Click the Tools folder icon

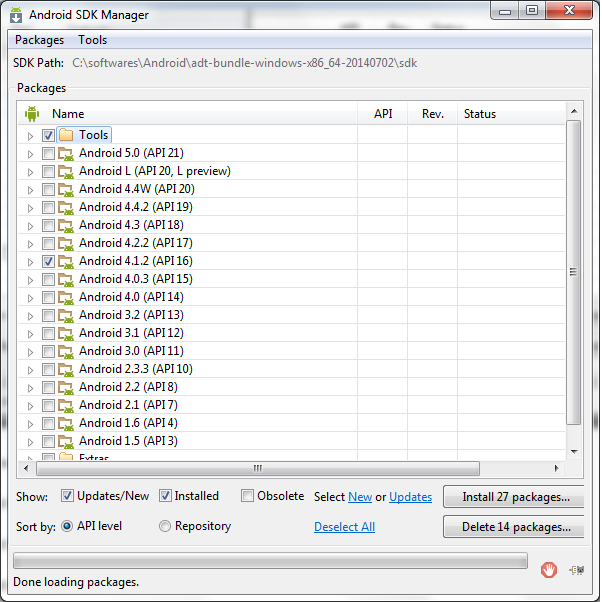tap(66, 135)
